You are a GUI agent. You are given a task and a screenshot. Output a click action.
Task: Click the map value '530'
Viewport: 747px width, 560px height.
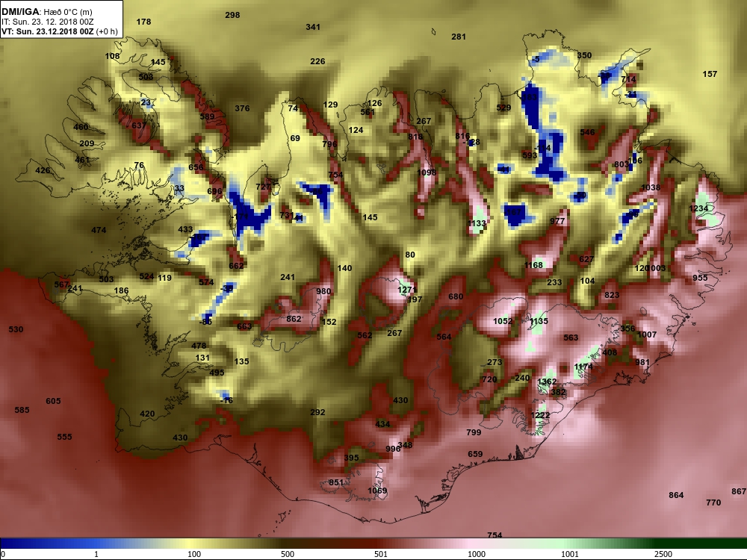[x=16, y=329]
